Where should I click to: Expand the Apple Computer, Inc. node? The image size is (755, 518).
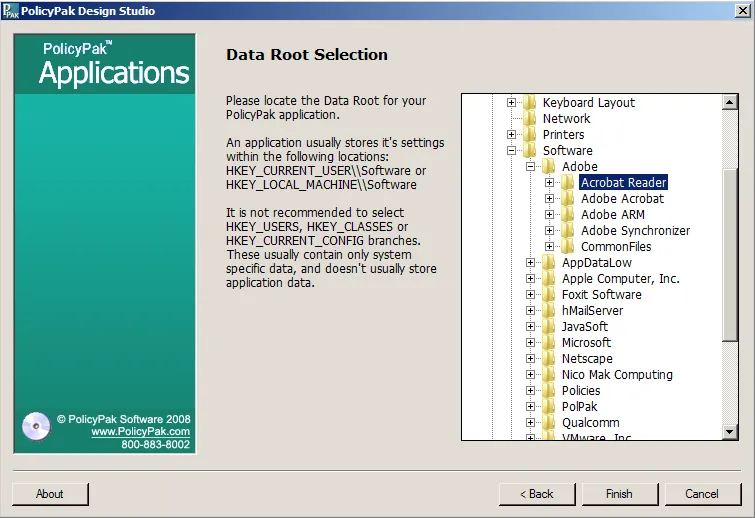(x=530, y=278)
